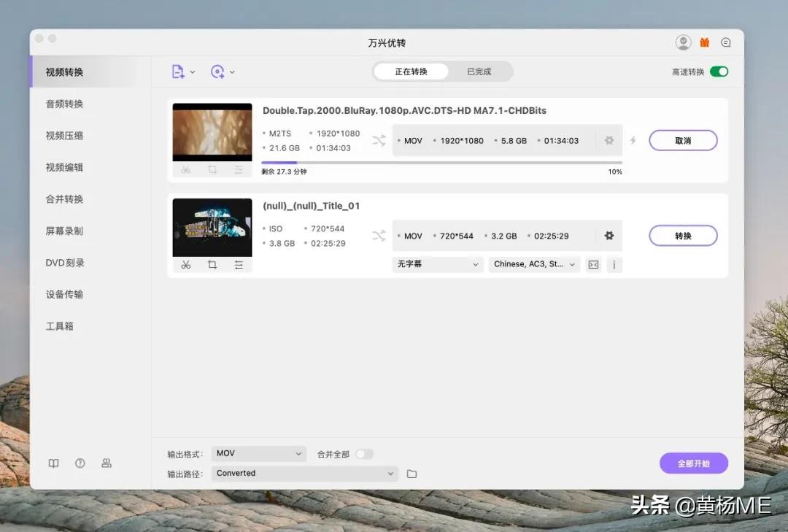788x532 pixels.
Task: Click the load DVD icon in the toolbar
Action: click(x=219, y=71)
